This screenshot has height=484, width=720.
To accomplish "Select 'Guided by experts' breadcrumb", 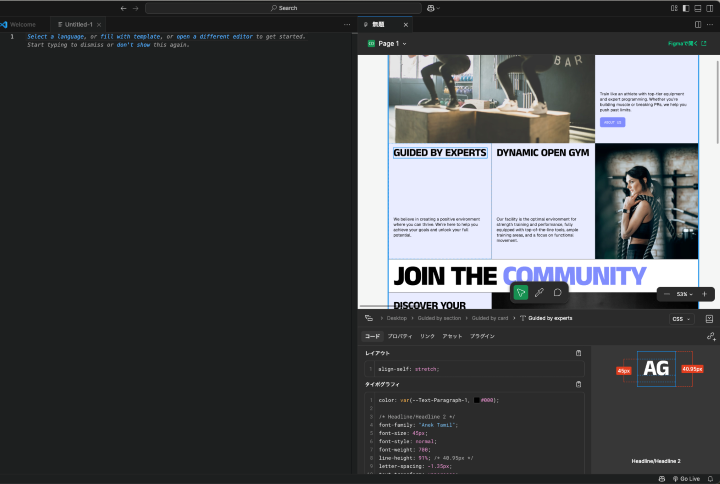I will pos(546,318).
